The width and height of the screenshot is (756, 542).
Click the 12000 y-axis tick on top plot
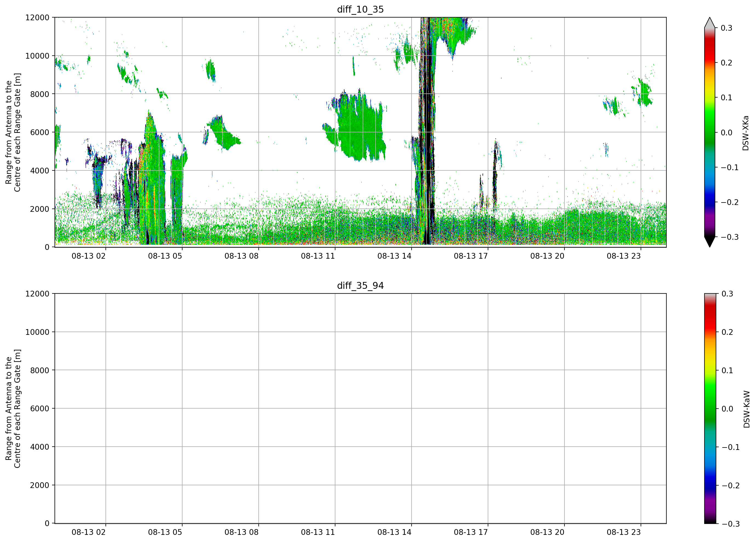pyautogui.click(x=37, y=17)
